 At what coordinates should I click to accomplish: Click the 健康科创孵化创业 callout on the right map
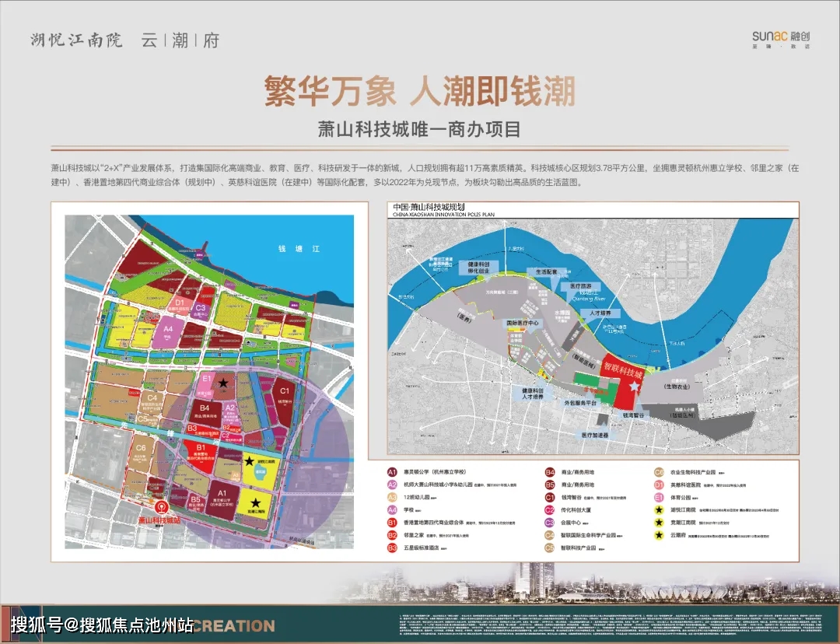click(x=478, y=268)
